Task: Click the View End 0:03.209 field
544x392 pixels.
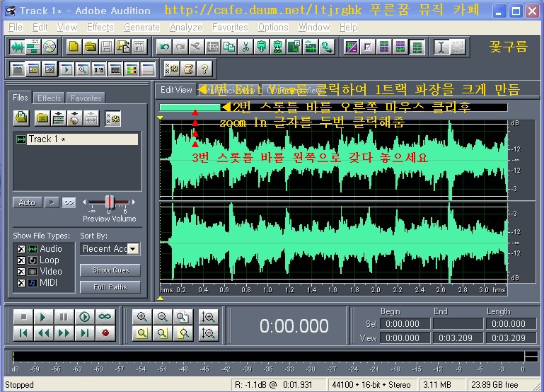Action: [458, 338]
